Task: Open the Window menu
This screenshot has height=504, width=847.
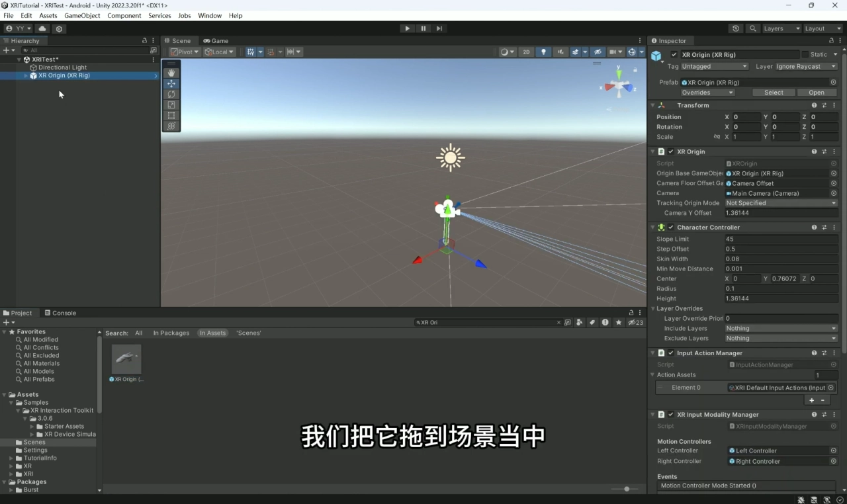Action: pyautogui.click(x=210, y=15)
